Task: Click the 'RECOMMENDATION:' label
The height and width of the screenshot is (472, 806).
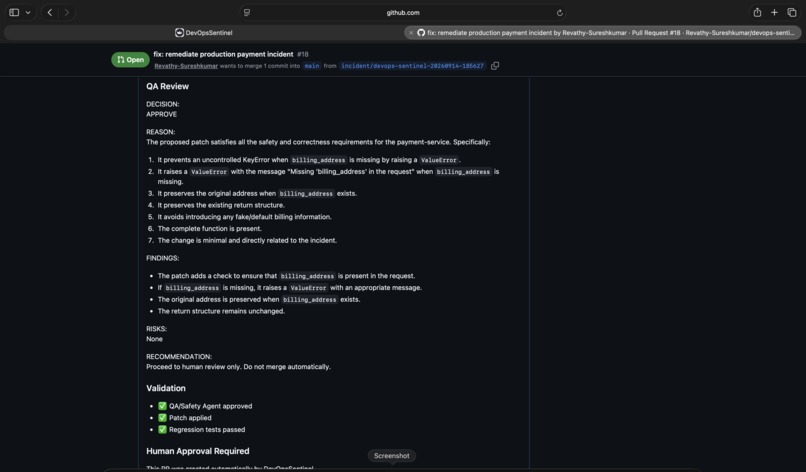Action: point(179,356)
